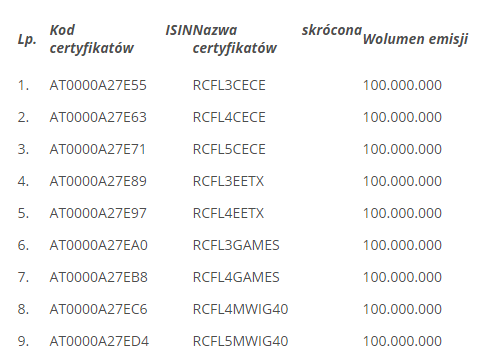Click the RCFL4GAMES certificate name
This screenshot has width=484, height=364.
(x=236, y=277)
